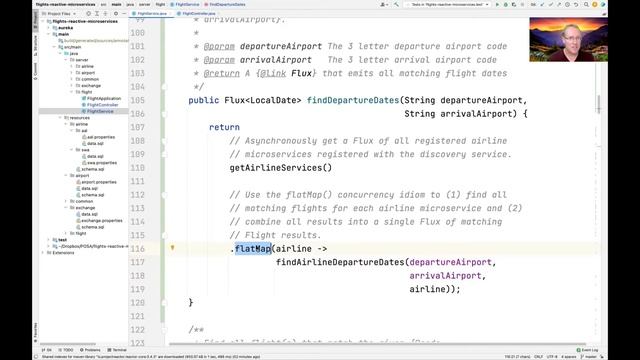Open the Git tool window button
Viewport: 640px width, 360px height.
coord(47,350)
